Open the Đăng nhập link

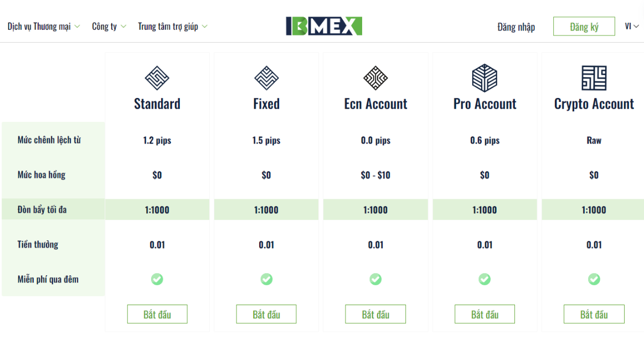click(x=516, y=27)
